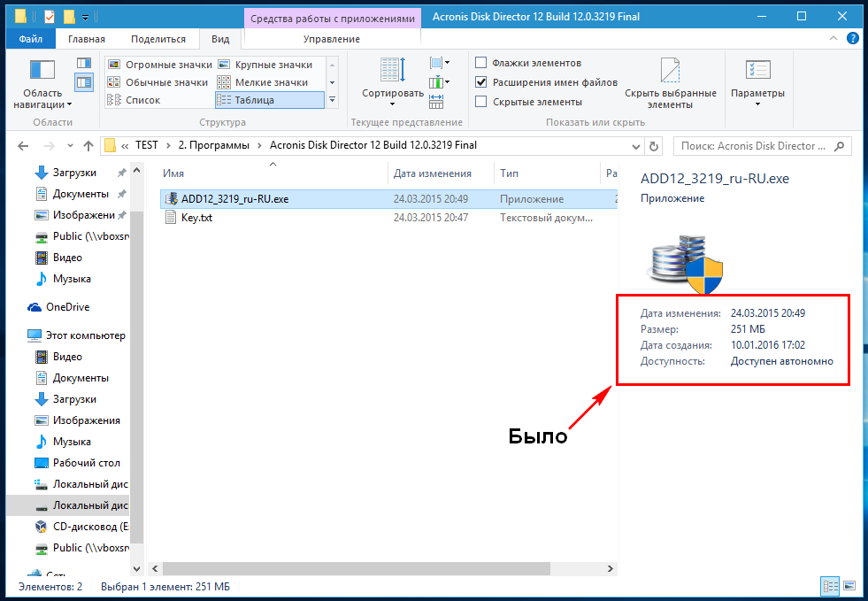Select Крупные значки layout
This screenshot has height=601, width=868.
tap(265, 65)
